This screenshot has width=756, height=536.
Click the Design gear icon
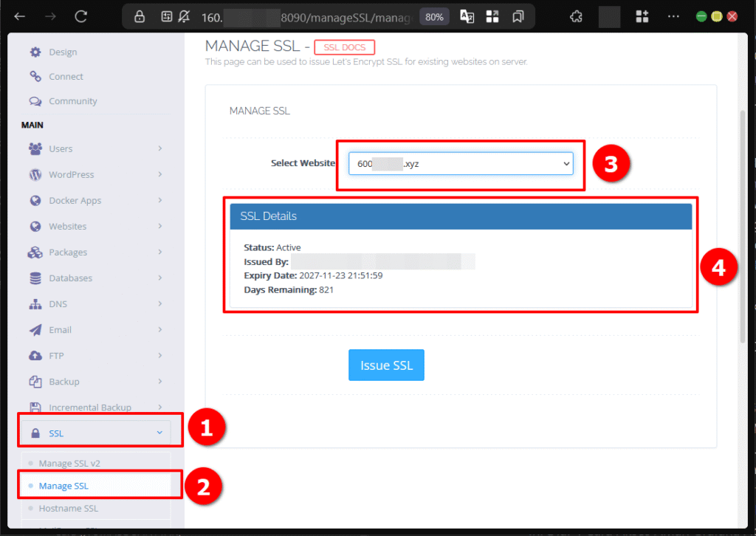pos(36,52)
